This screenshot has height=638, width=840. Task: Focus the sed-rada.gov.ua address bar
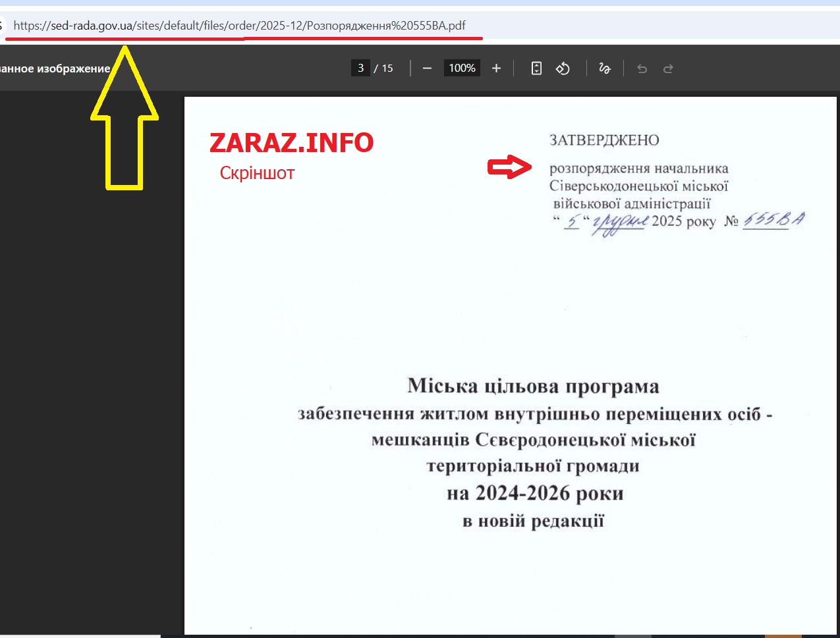tap(239, 26)
